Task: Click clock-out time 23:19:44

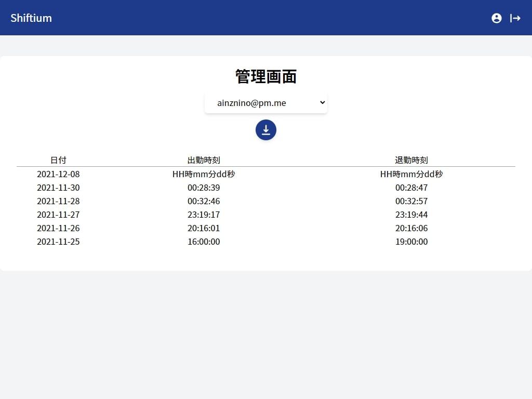Action: [411, 215]
